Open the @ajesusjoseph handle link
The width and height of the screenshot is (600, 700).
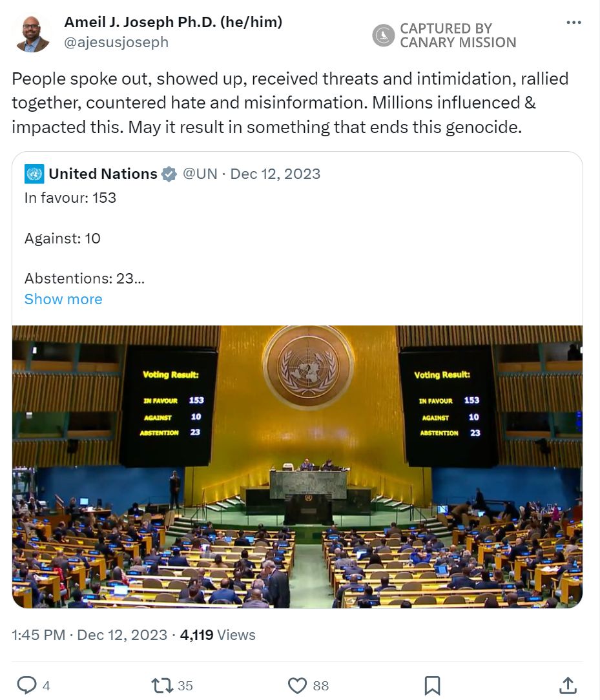[x=116, y=42]
